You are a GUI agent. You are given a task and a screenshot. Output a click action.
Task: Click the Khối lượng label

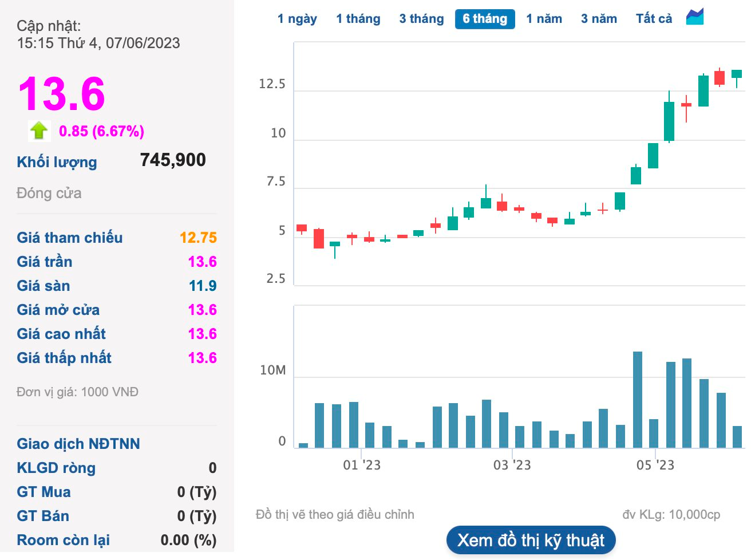pyautogui.click(x=57, y=162)
